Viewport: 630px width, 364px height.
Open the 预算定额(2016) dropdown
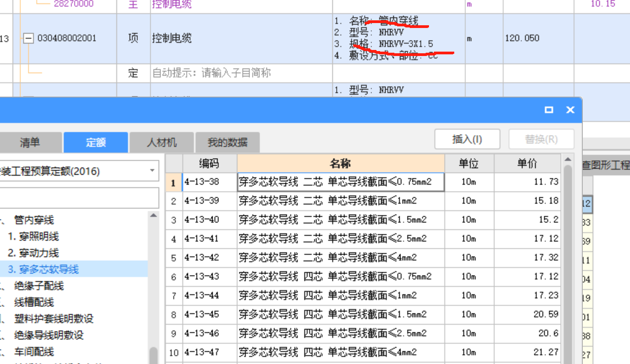[152, 171]
